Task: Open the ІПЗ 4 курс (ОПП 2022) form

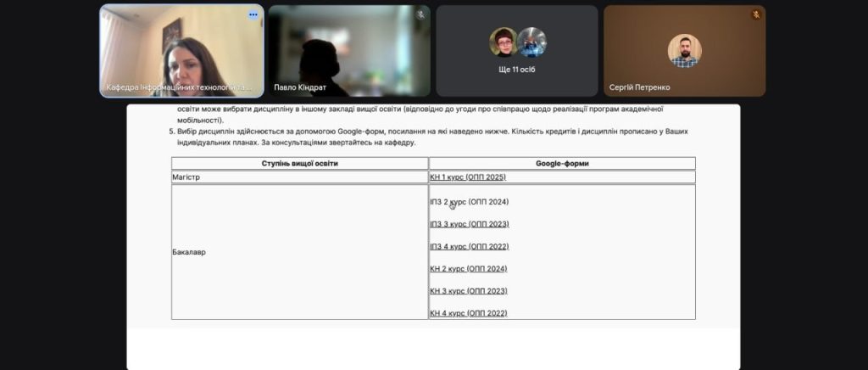Action: tap(469, 246)
